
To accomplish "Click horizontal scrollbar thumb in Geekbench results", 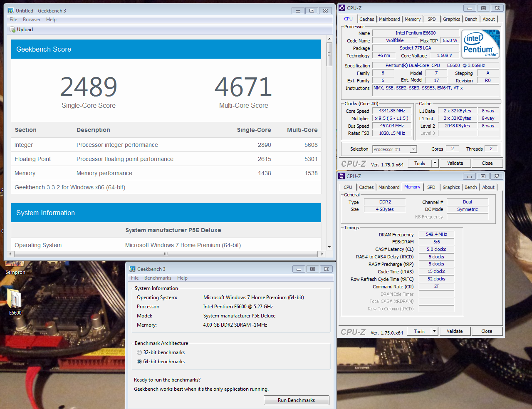I will 166,254.
